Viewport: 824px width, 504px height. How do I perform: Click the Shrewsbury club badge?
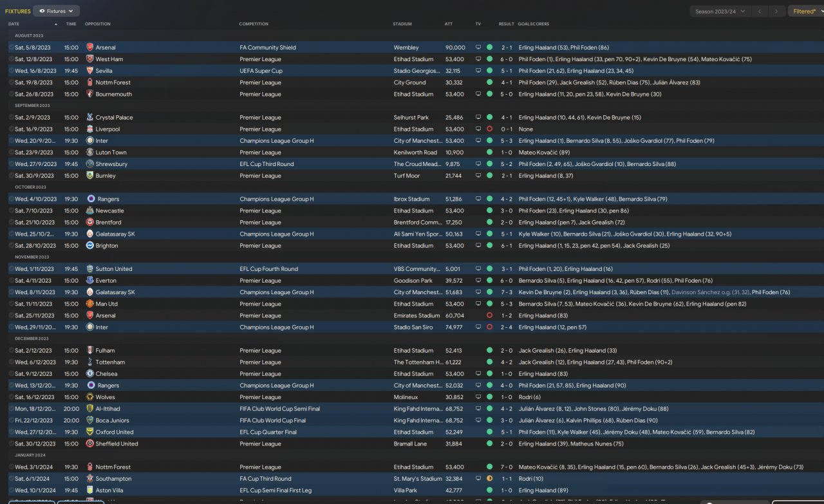pyautogui.click(x=89, y=164)
